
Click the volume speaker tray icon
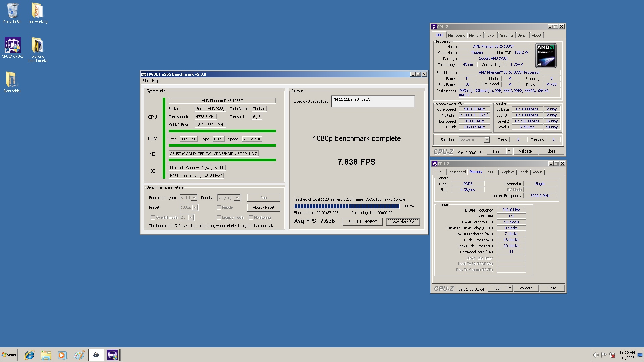click(x=596, y=355)
